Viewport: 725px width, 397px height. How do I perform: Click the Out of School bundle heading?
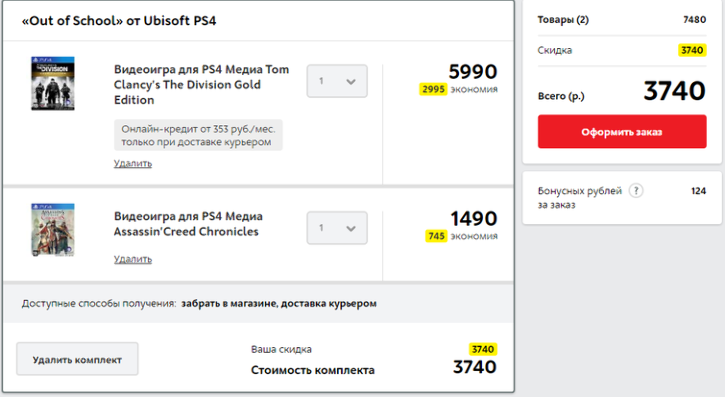click(119, 21)
